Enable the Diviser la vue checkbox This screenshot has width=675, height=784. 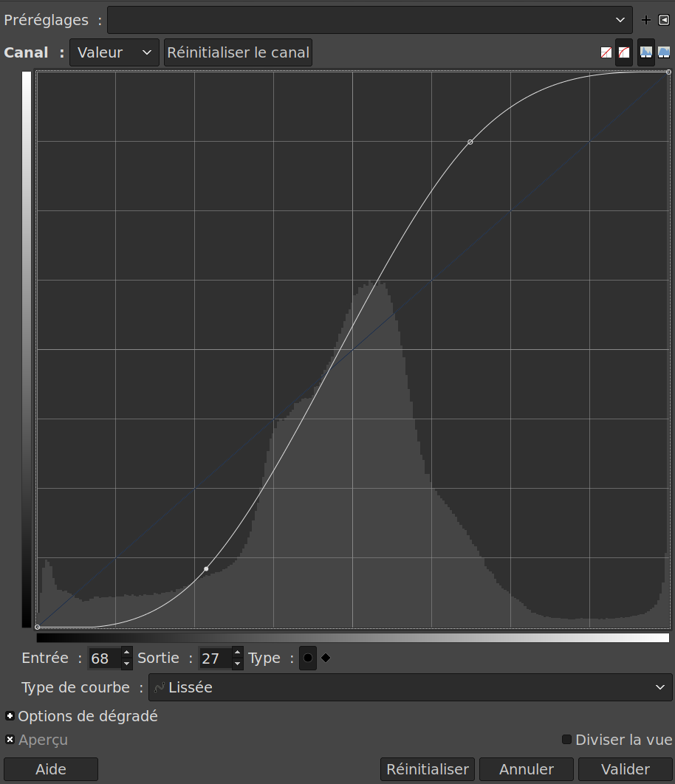coord(566,740)
